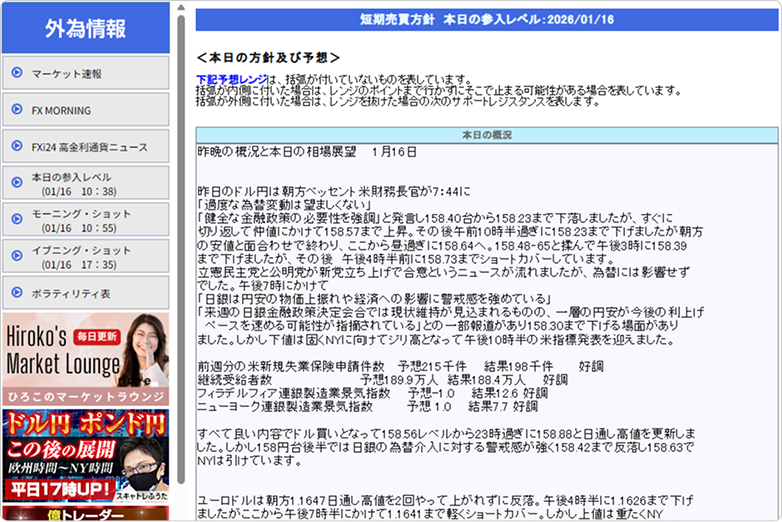Follow the 下記予想レンジ blue link

pos(232,79)
